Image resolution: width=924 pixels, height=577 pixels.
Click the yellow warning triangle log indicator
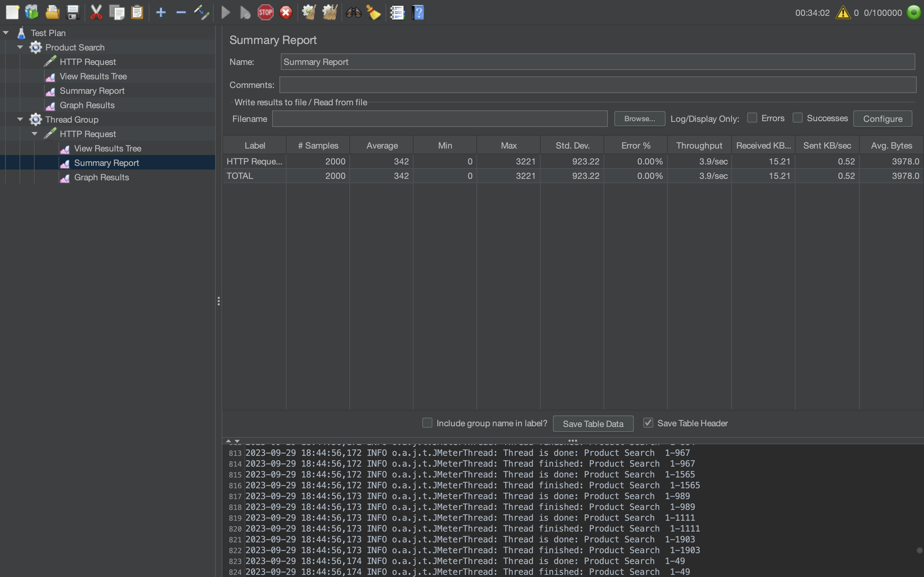843,13
